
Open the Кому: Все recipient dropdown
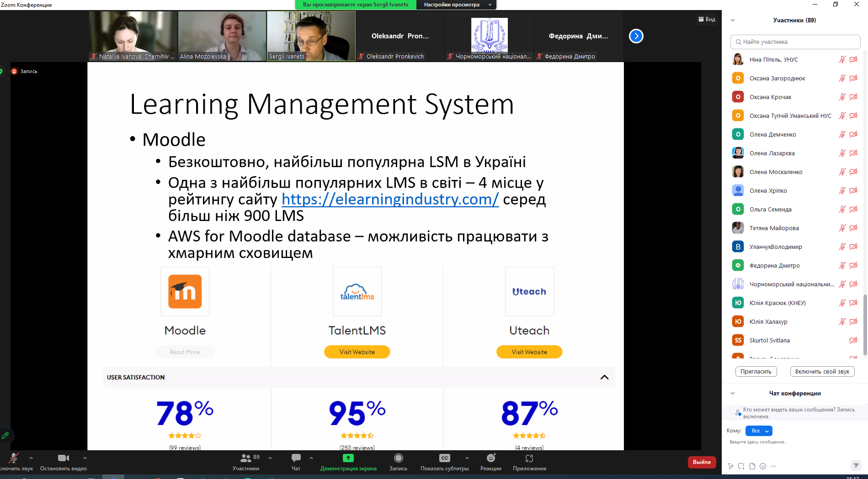click(x=759, y=431)
